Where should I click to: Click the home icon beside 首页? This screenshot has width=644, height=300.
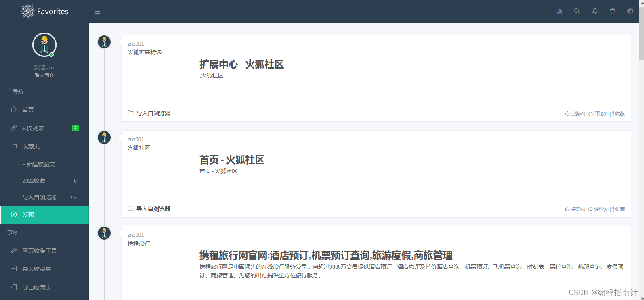point(14,109)
